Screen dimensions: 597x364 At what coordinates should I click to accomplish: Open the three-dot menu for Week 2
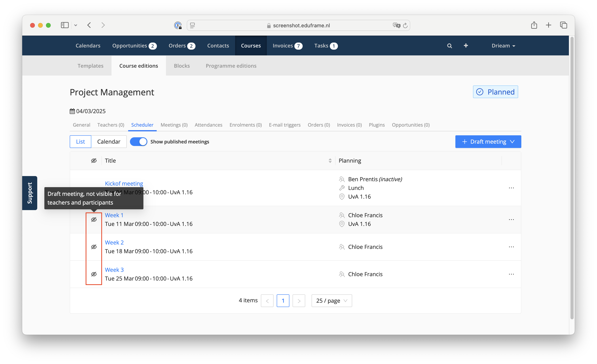511,247
